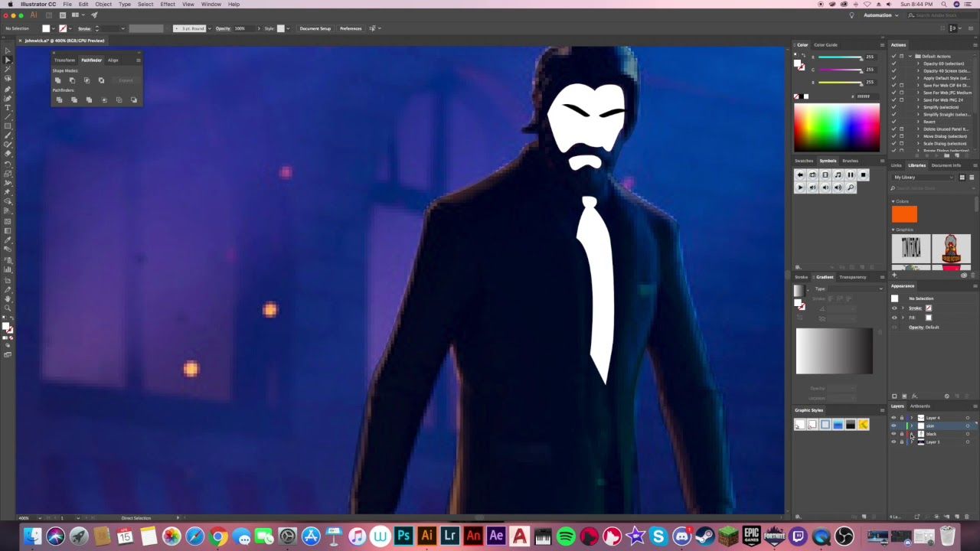Collapse the Default Actions set
Viewport: 980px width, 551px height.
point(910,56)
